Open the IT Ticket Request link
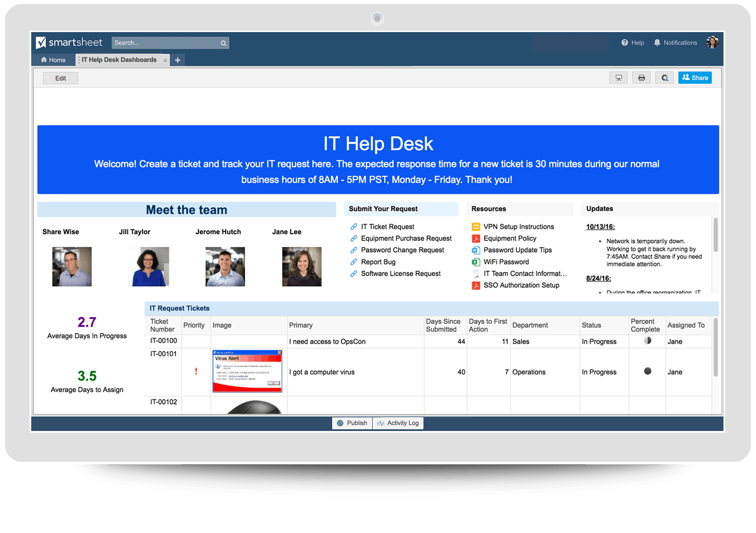The width and height of the screenshot is (756, 533). click(387, 227)
